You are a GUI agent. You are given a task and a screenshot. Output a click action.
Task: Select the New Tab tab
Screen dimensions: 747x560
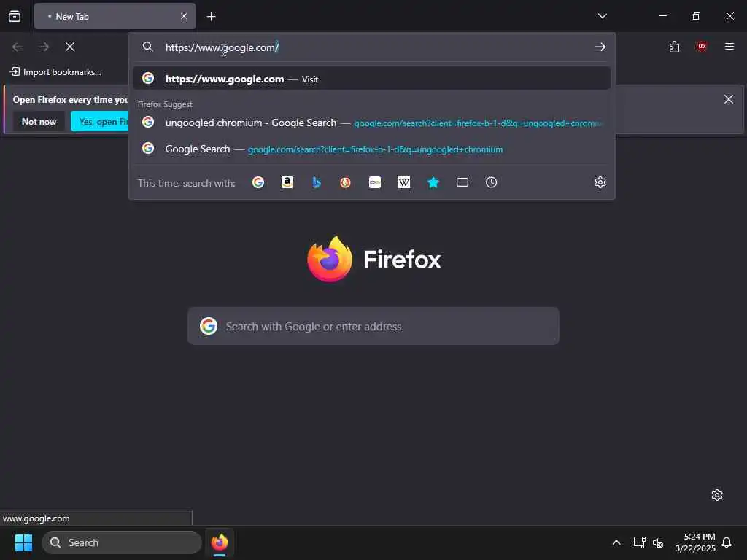[x=115, y=16]
